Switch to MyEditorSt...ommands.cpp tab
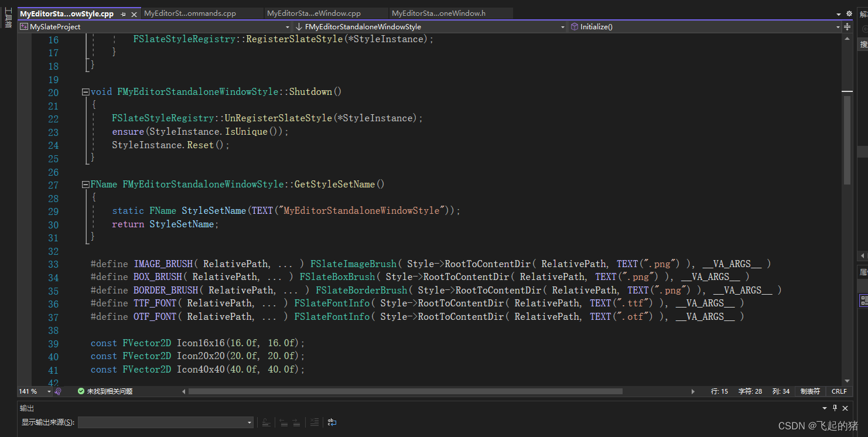This screenshot has height=437, width=868. click(x=201, y=13)
